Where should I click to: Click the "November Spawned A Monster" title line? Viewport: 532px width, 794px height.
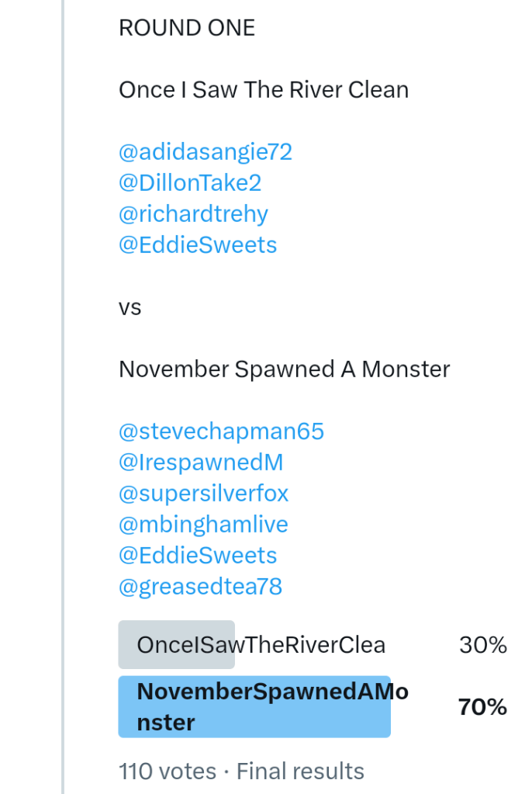click(284, 369)
